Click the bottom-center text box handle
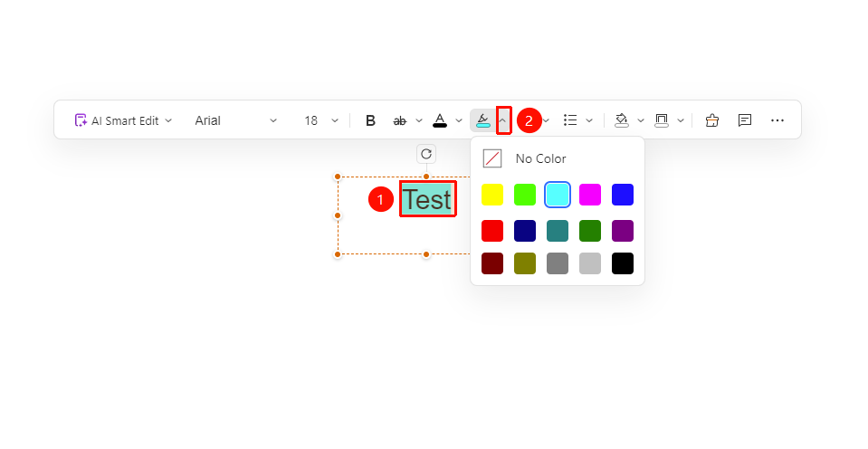 pos(426,254)
